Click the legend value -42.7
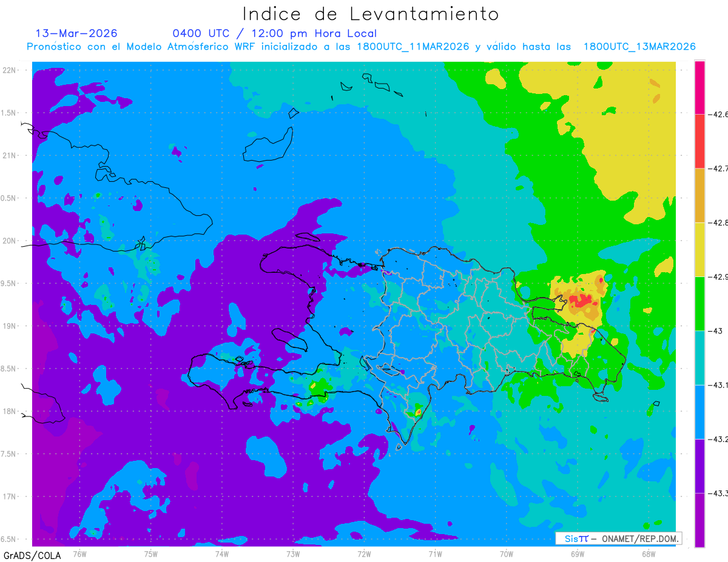The width and height of the screenshot is (728, 562). [718, 168]
